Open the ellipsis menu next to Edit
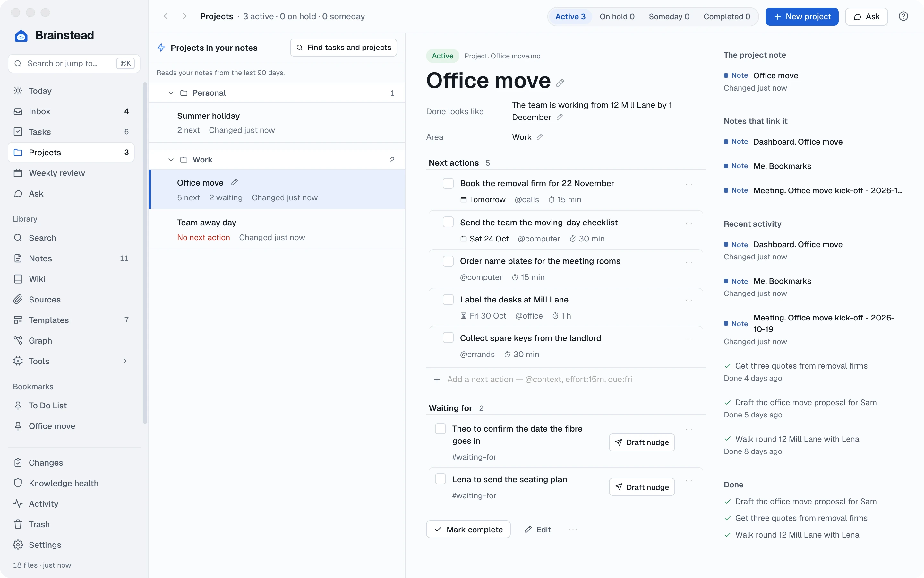Image resolution: width=924 pixels, height=578 pixels. [573, 530]
